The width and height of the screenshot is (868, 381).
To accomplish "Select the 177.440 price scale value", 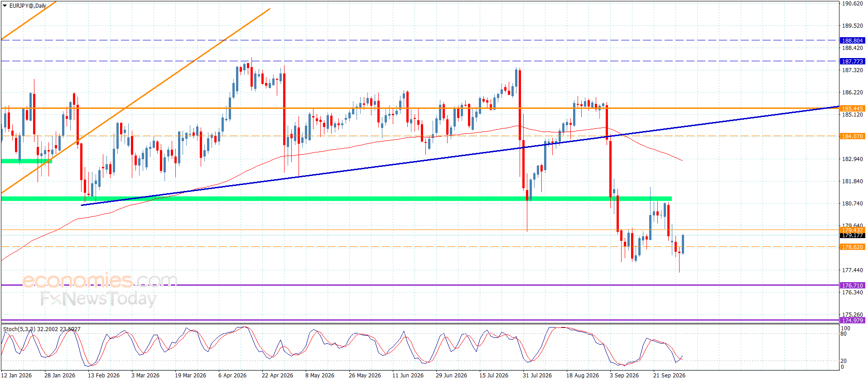I will pyautogui.click(x=852, y=270).
